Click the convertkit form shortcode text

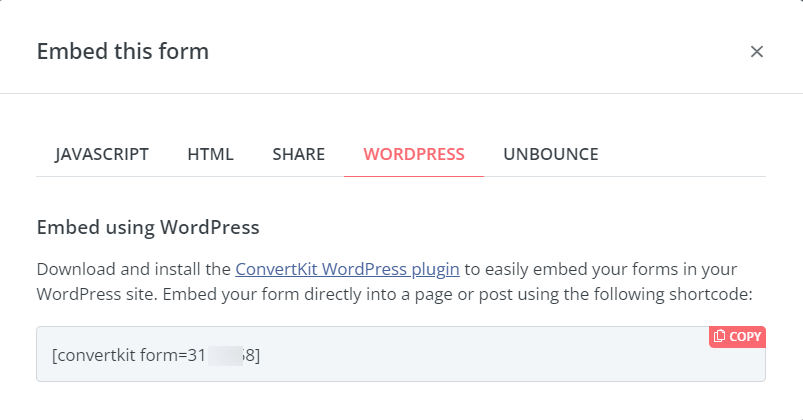coord(156,355)
